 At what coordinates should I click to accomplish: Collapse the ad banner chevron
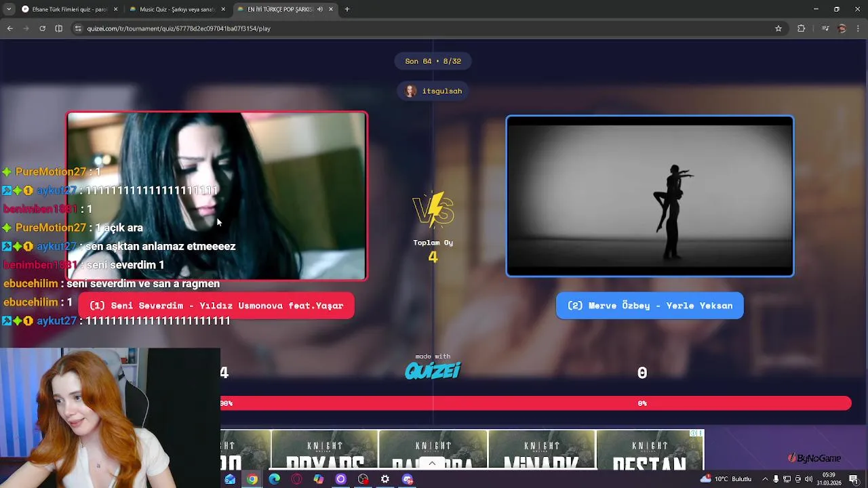(432, 464)
